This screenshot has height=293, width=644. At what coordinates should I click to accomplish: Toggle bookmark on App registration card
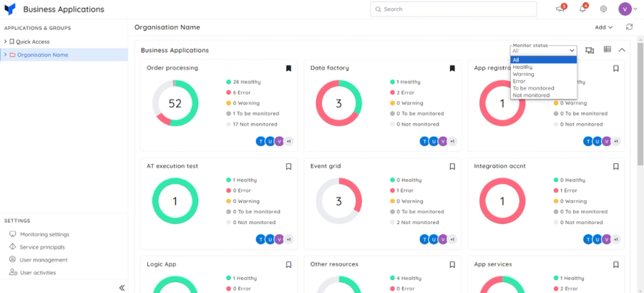tap(615, 68)
